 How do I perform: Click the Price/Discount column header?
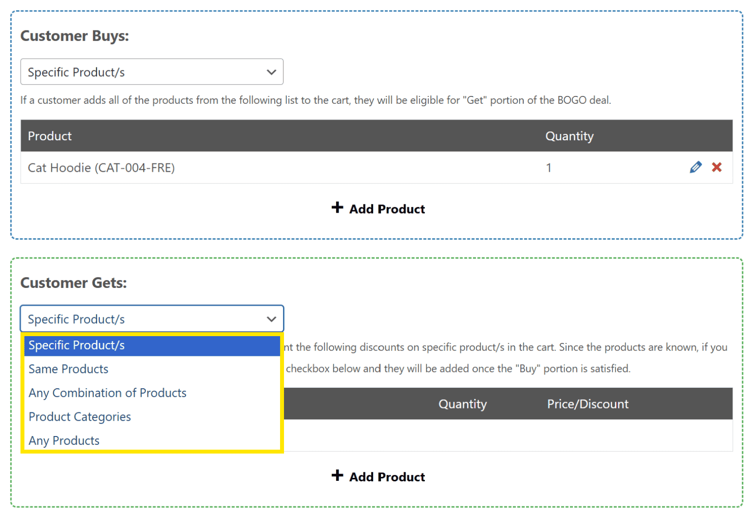[587, 404]
